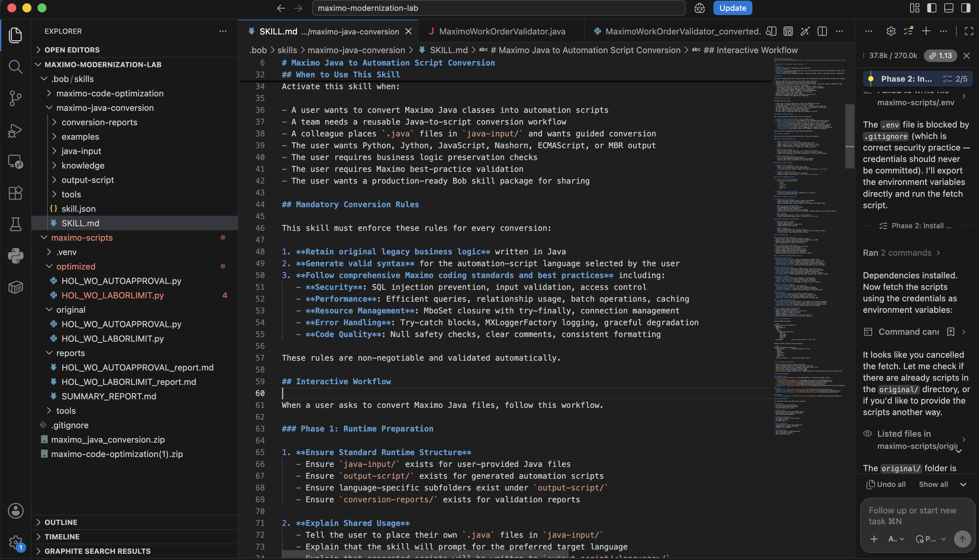Click the editor minimap code overview
Viewport: 979px width, 560px height.
point(809,246)
